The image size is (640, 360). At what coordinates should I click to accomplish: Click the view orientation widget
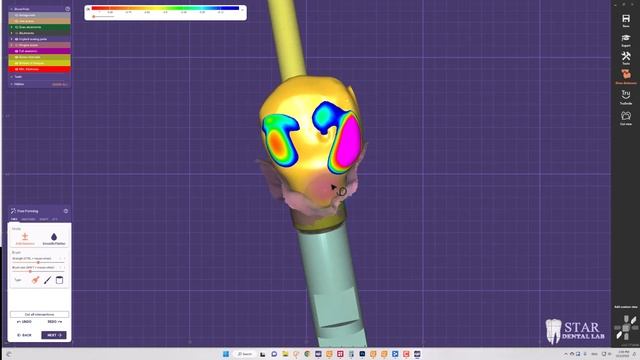pos(626,328)
